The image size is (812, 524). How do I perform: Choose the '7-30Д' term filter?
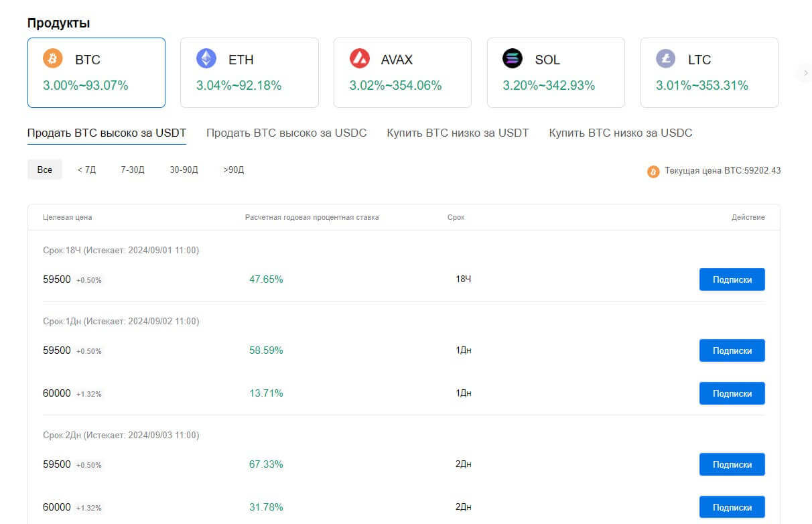click(x=133, y=170)
